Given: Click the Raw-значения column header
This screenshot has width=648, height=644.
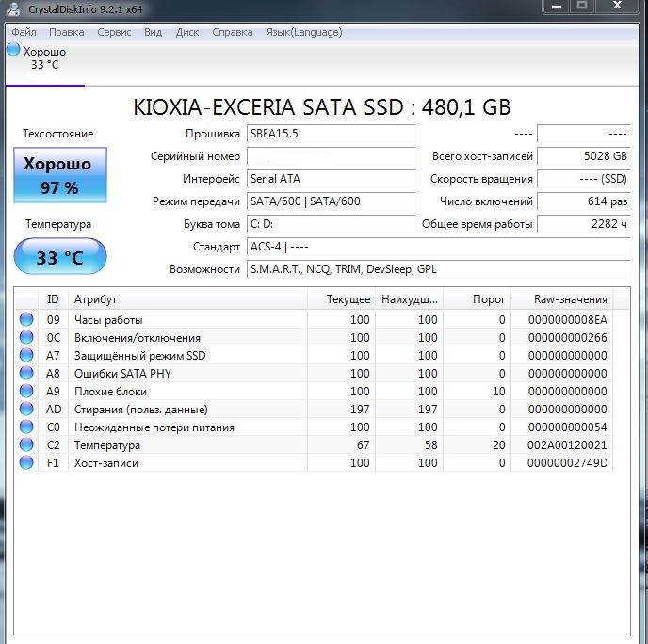Looking at the screenshot, I should pyautogui.click(x=562, y=299).
